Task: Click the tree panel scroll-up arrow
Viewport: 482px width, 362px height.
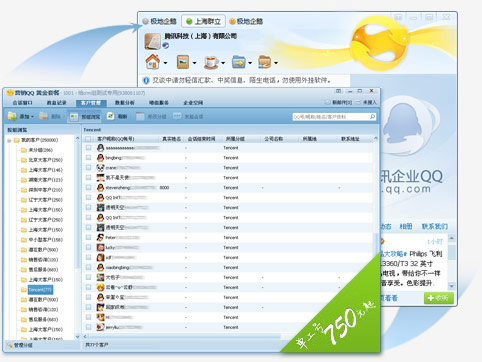Action: tap(78, 138)
